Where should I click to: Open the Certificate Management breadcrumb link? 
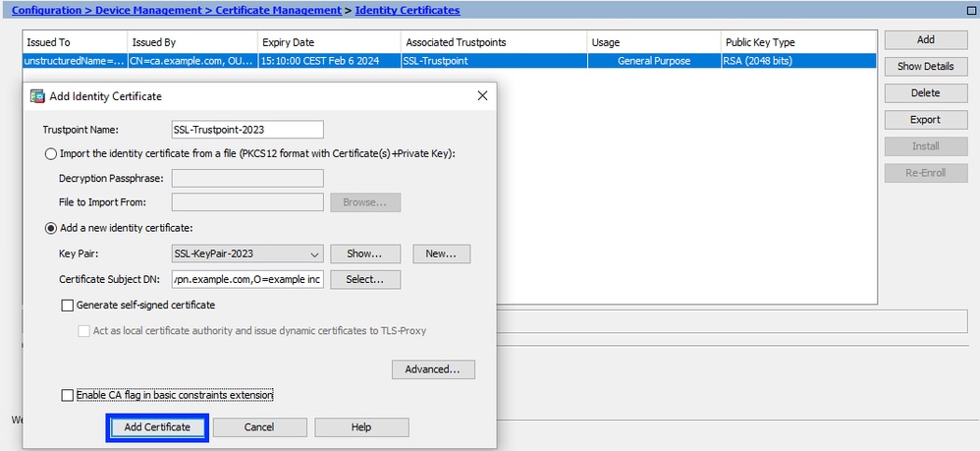pyautogui.click(x=279, y=10)
